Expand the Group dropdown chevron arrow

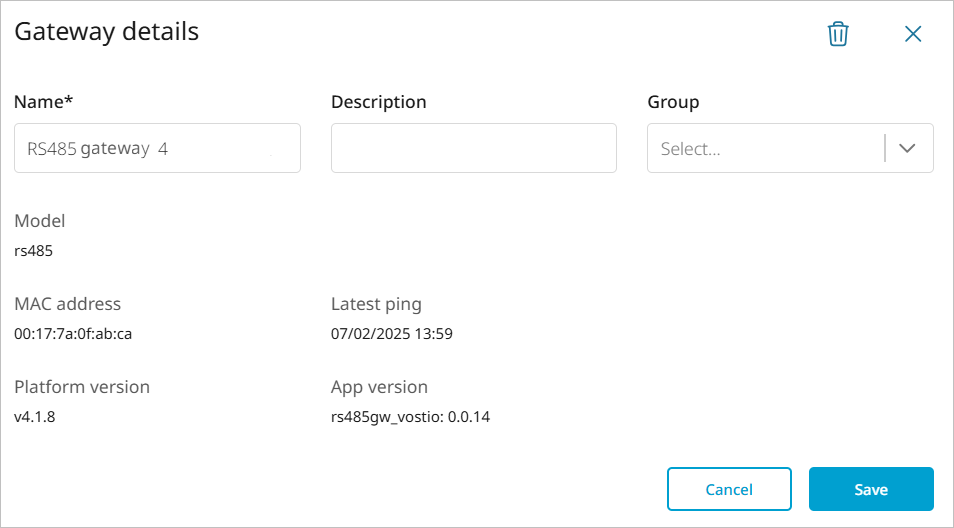pyautogui.click(x=908, y=148)
